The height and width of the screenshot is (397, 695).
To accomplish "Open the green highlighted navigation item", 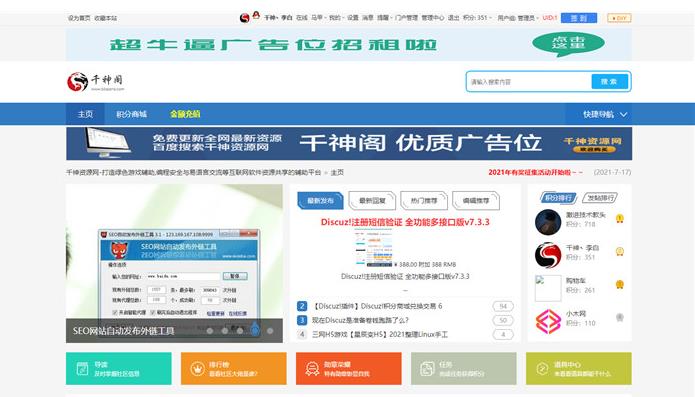I will click(x=185, y=114).
